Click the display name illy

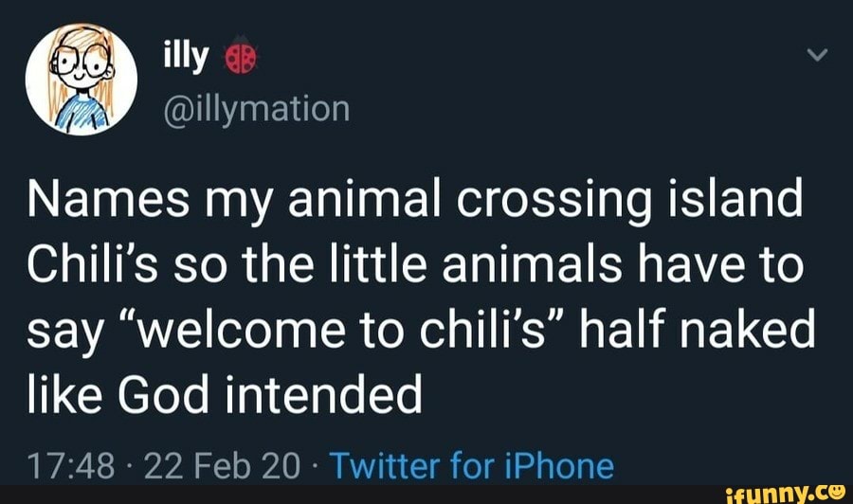pos(186,56)
